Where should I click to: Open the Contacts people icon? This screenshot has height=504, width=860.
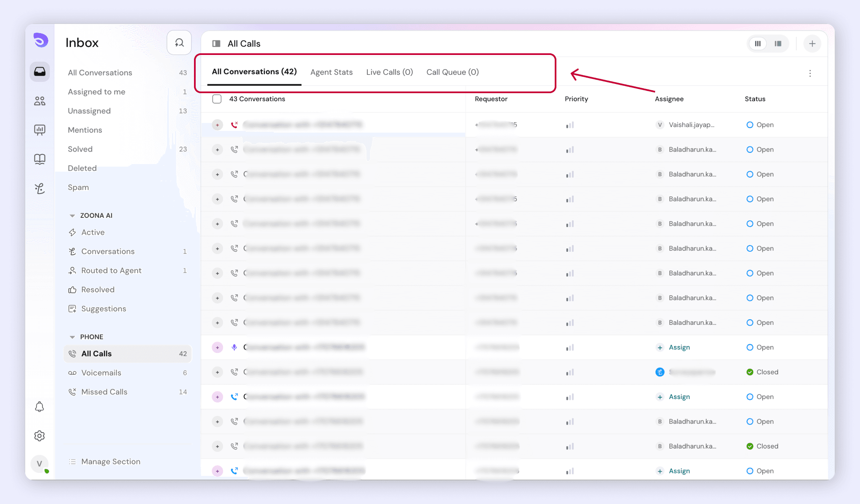[x=40, y=101]
